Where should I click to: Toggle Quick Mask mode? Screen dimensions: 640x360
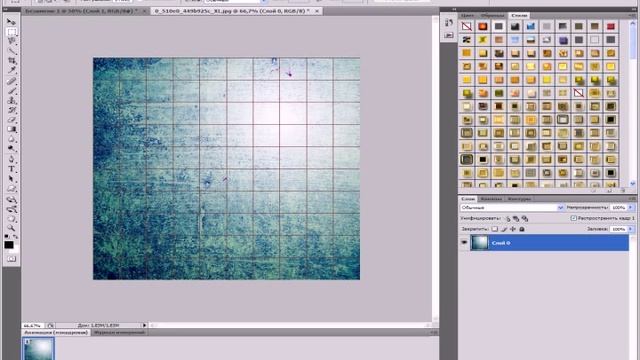(x=11, y=259)
